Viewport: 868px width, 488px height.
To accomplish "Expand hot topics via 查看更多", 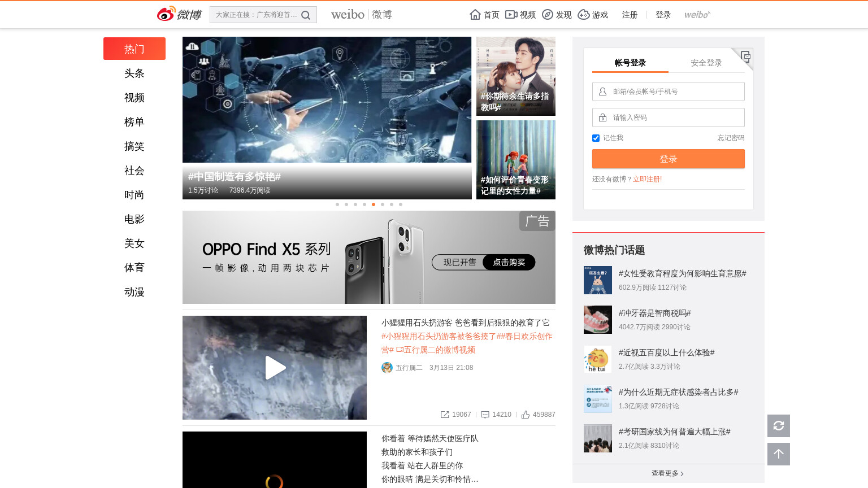I will (668, 473).
